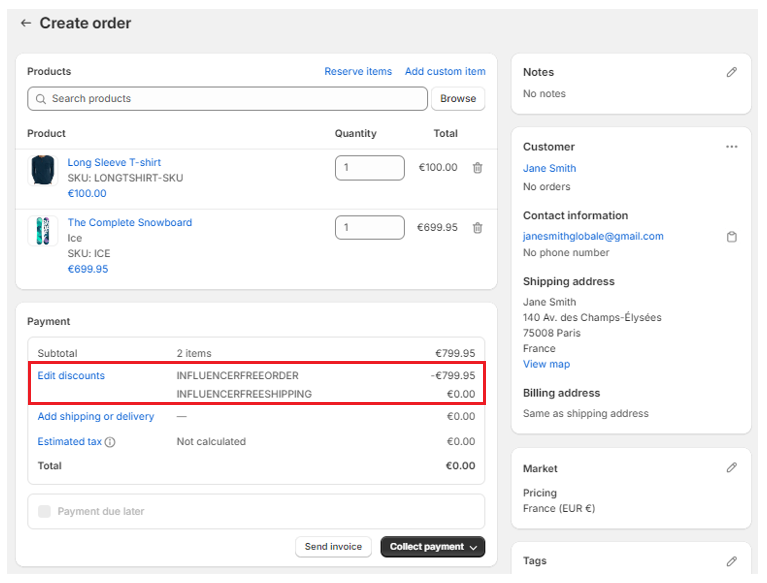This screenshot has width=767, height=583.
Task: Edit the Notes section pencil icon
Action: 731,72
